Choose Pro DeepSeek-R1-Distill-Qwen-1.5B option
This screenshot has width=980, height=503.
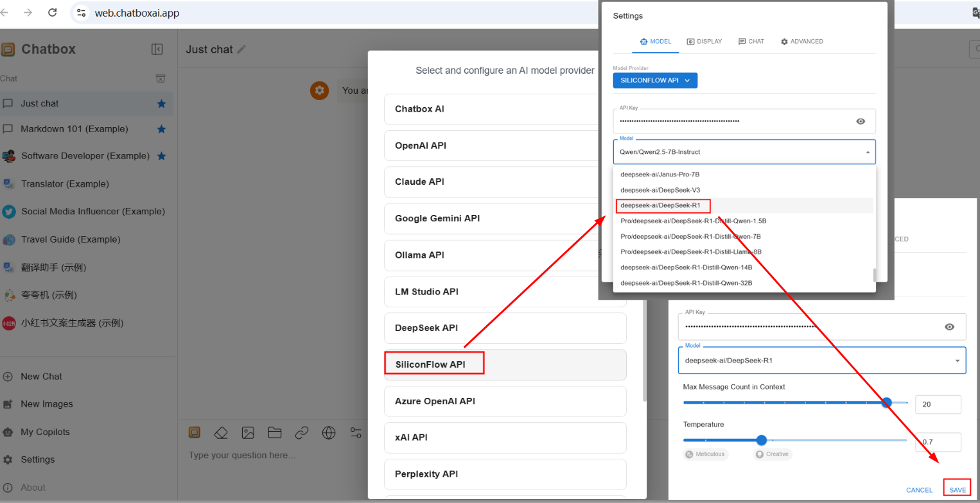744,221
